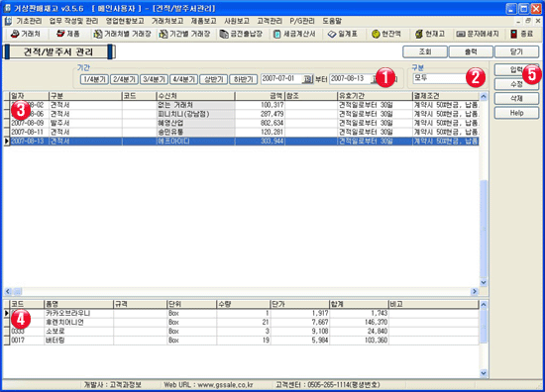The height and width of the screenshot is (392, 545).
Task: Click the Help button
Action: point(516,113)
